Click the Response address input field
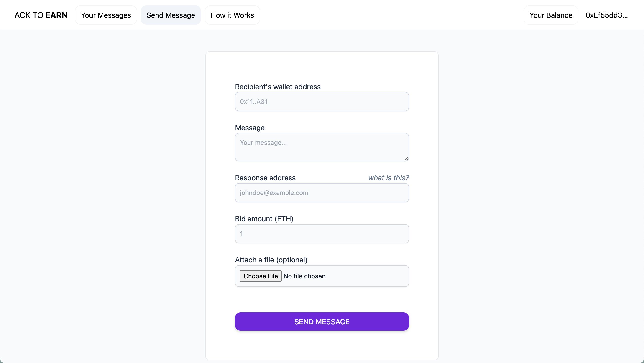 [322, 192]
